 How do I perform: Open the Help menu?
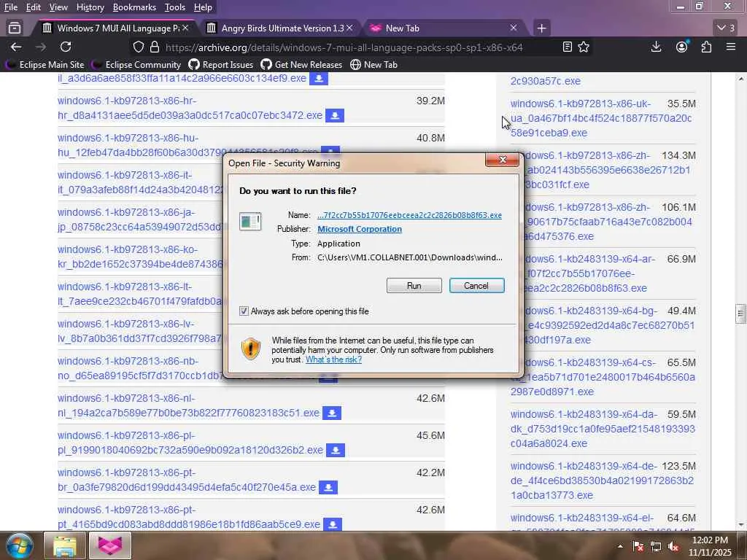coord(203,7)
